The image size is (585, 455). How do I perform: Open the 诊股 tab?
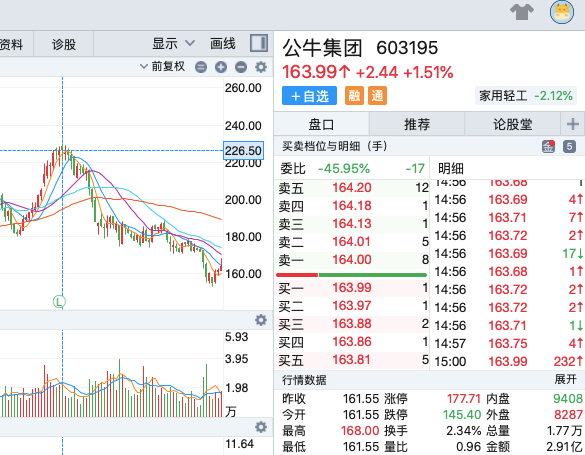pyautogui.click(x=64, y=44)
